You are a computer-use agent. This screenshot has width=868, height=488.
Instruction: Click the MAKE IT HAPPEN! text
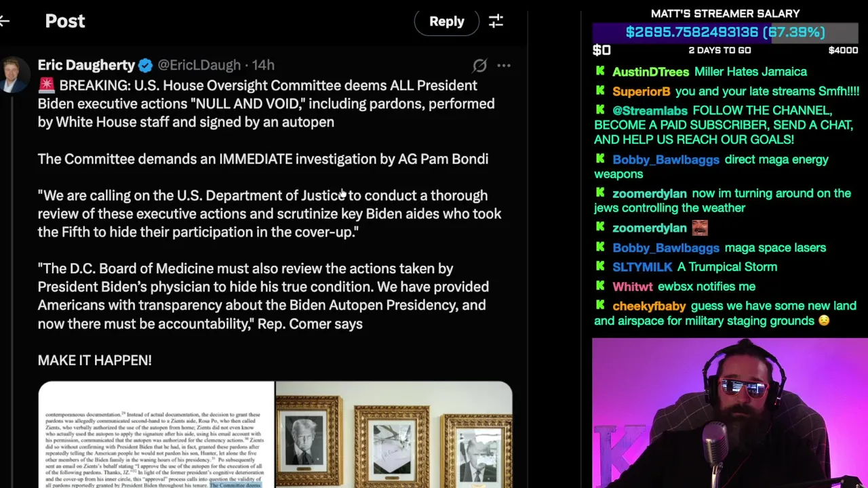point(95,361)
